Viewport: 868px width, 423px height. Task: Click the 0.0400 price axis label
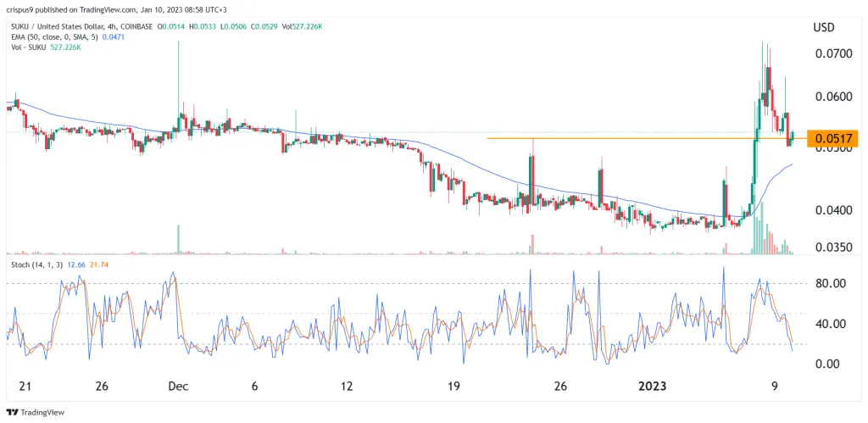point(832,210)
